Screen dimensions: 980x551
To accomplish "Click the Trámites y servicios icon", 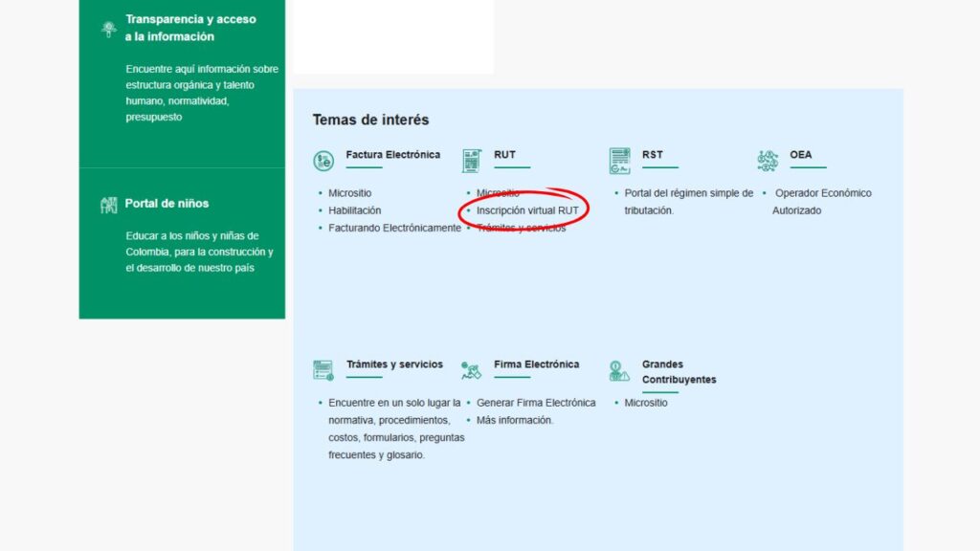I will pos(323,370).
